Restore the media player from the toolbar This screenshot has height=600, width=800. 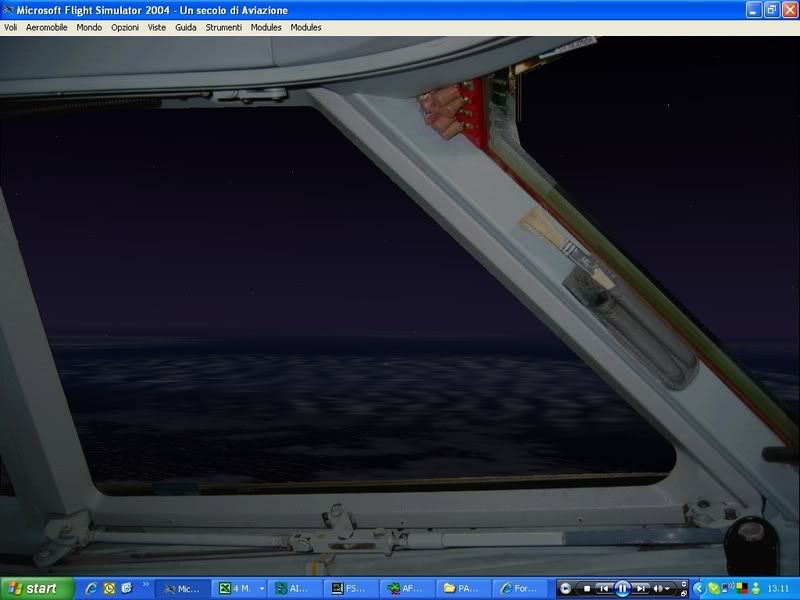pos(684,593)
